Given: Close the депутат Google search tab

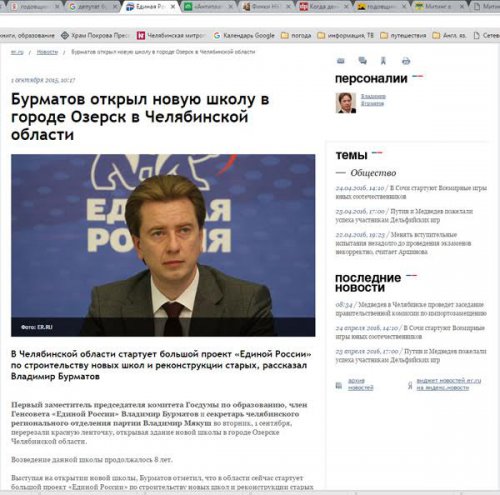Looking at the screenshot, I should (114, 6).
